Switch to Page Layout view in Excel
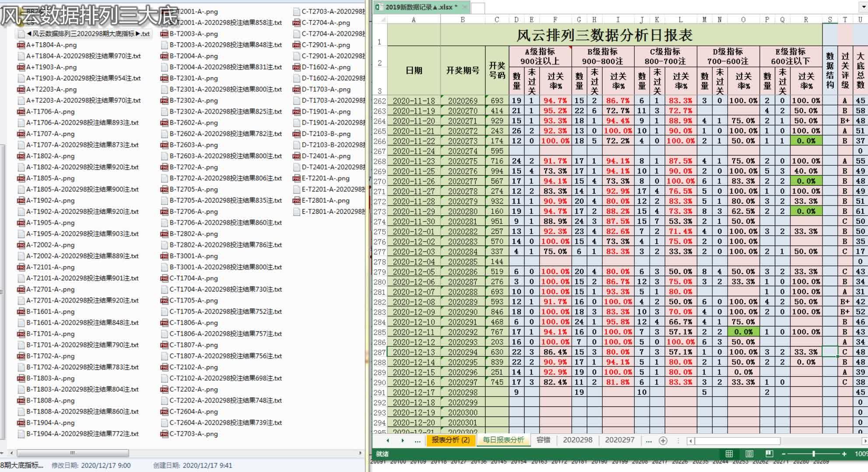Image resolution: width=868 pixels, height=472 pixels. 749,454
